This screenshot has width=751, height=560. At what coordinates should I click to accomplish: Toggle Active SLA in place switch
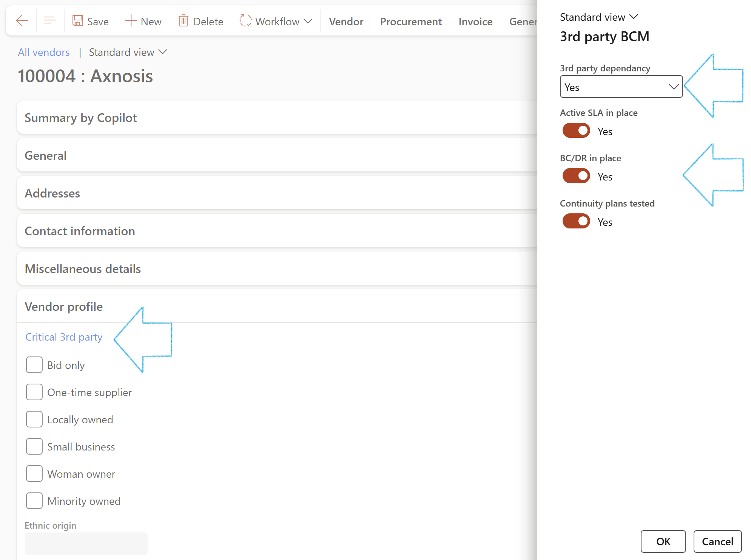(576, 131)
